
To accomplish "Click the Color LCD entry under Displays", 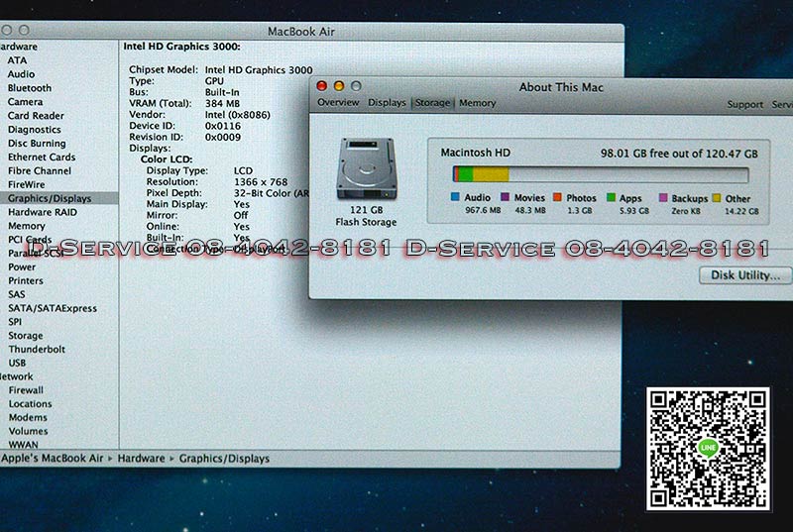I will [167, 160].
